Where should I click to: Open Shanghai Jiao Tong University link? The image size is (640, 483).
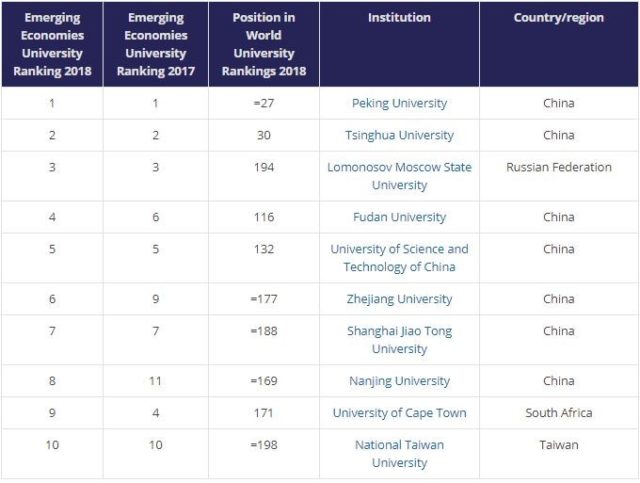click(x=399, y=340)
